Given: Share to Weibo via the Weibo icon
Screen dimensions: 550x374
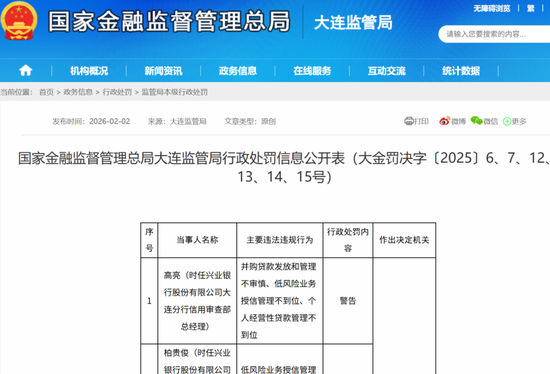Looking at the screenshot, I should coord(444,121).
